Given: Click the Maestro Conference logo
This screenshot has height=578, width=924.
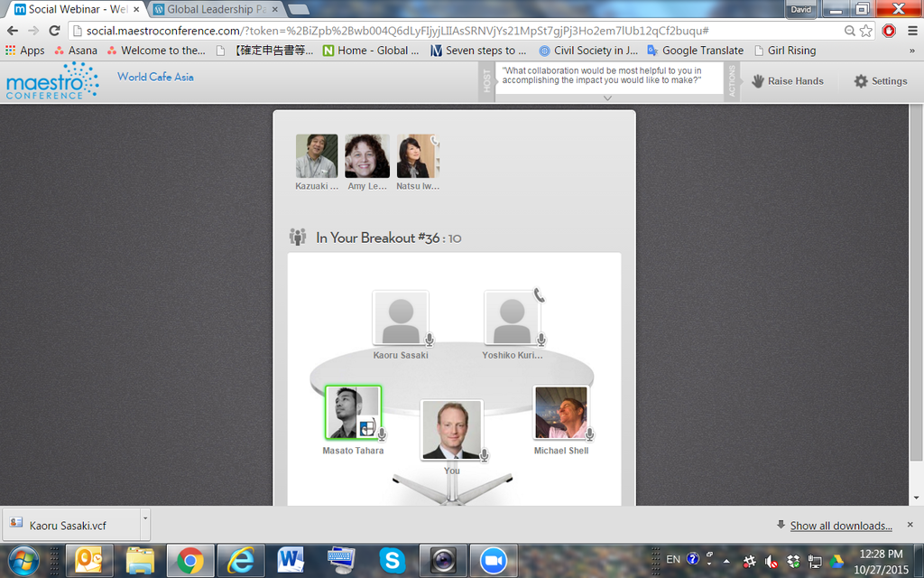Looking at the screenshot, I should [51, 81].
